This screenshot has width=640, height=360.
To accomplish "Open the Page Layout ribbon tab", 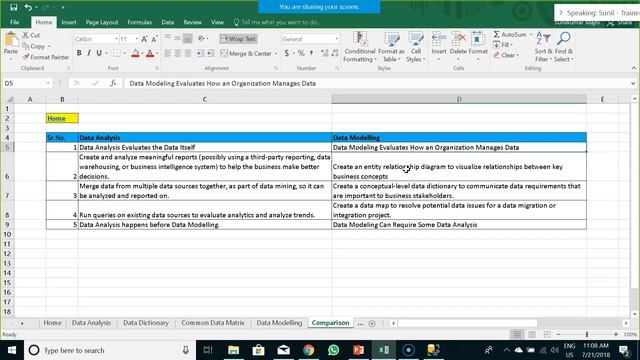I will click(102, 22).
